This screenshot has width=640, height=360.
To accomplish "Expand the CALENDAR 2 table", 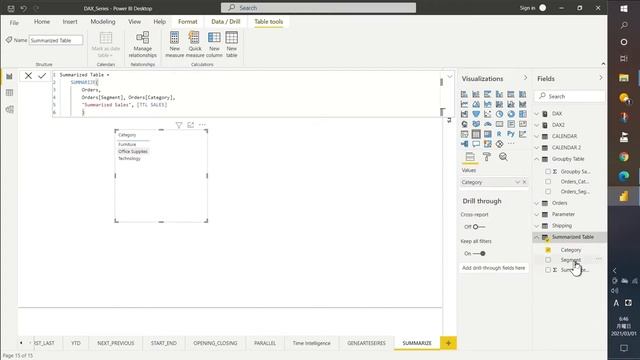I will click(x=537, y=147).
